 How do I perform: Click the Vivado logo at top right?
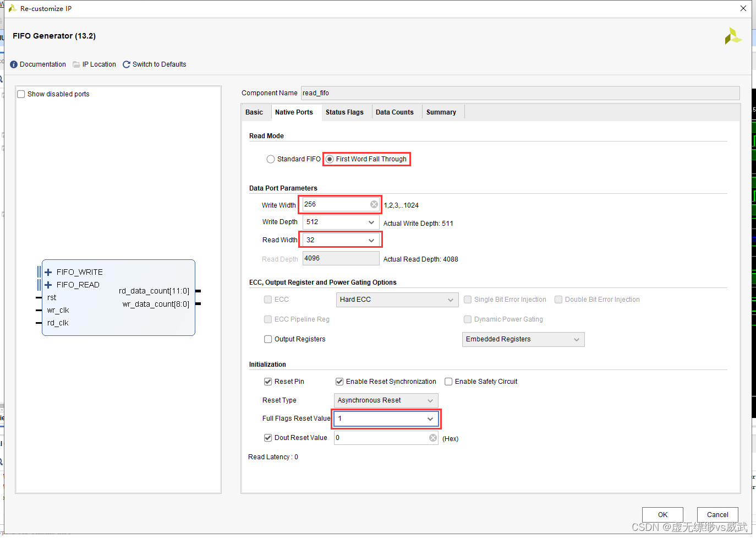tap(733, 36)
